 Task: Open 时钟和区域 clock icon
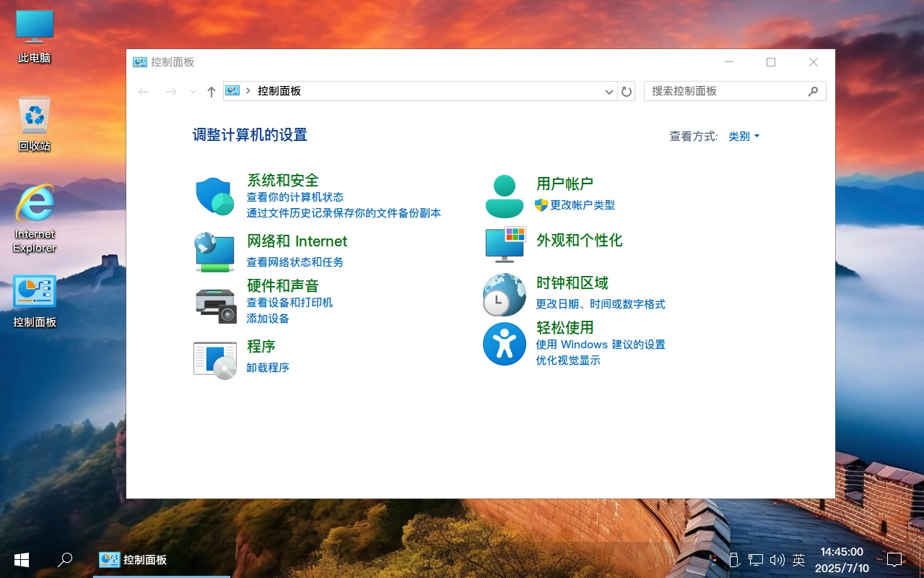tap(504, 295)
